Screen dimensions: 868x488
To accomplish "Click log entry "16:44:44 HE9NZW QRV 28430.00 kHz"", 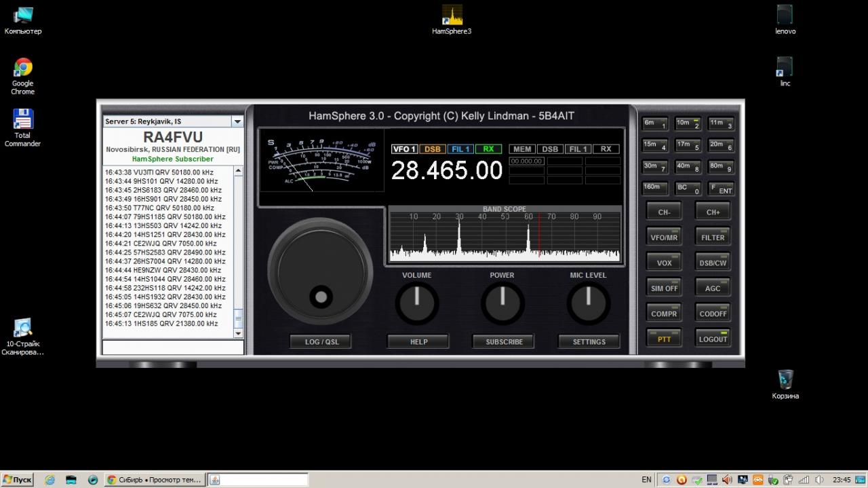I will click(163, 270).
